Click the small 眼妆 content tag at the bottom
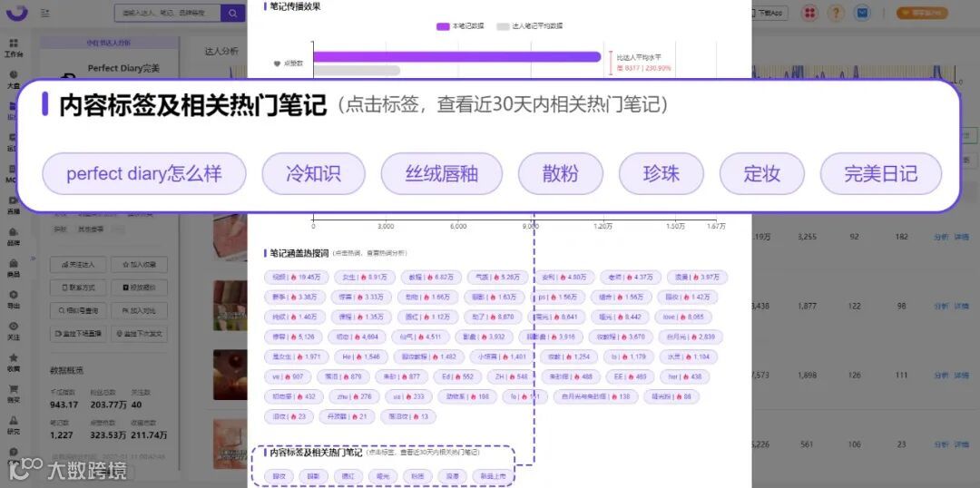Viewport: 980px width, 488px height. [279, 476]
